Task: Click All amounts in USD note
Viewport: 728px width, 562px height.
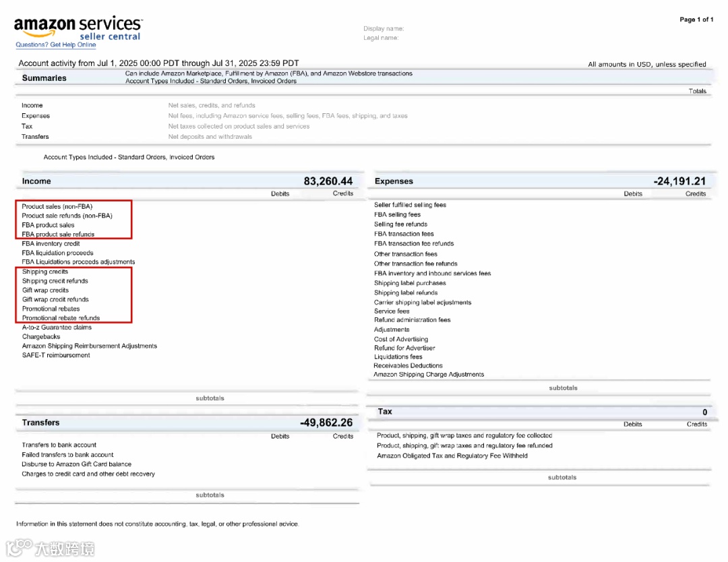Action: tap(646, 64)
